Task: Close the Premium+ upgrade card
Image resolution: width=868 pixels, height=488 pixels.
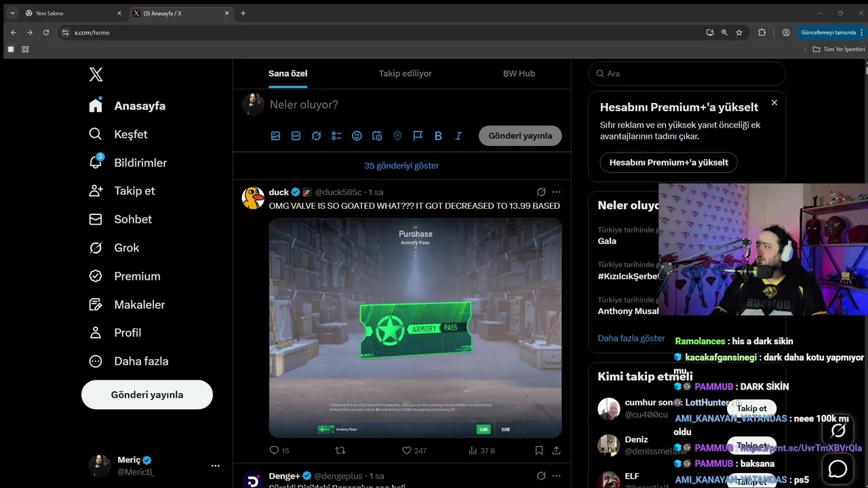Action: point(774,102)
